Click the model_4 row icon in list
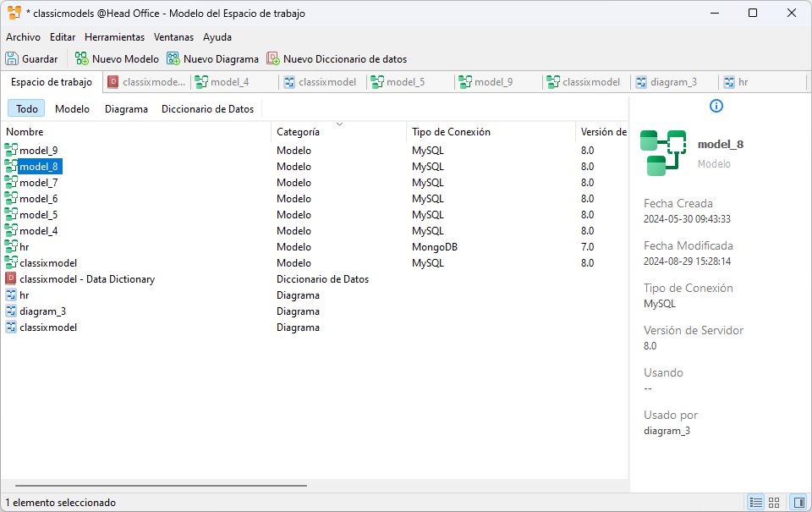The height and width of the screenshot is (512, 812). pyautogui.click(x=11, y=230)
